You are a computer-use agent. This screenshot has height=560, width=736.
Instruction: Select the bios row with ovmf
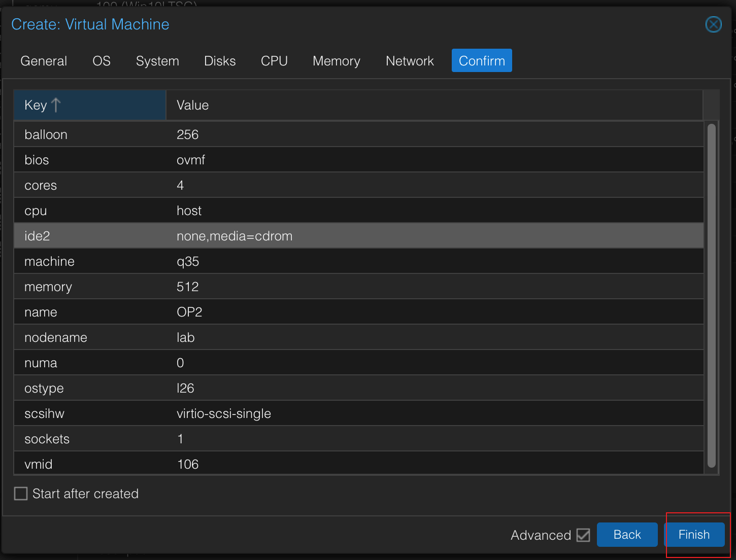tap(359, 160)
